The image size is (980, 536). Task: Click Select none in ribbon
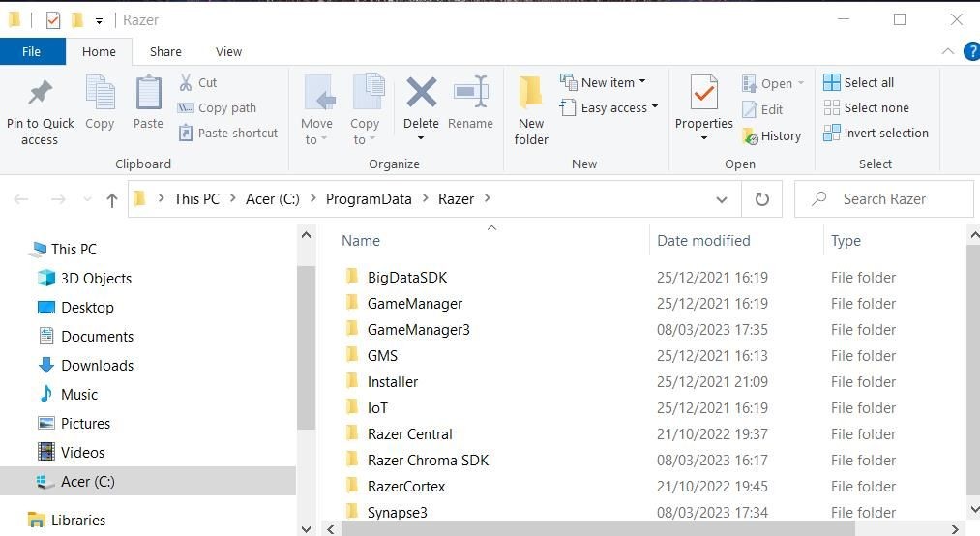[866, 108]
